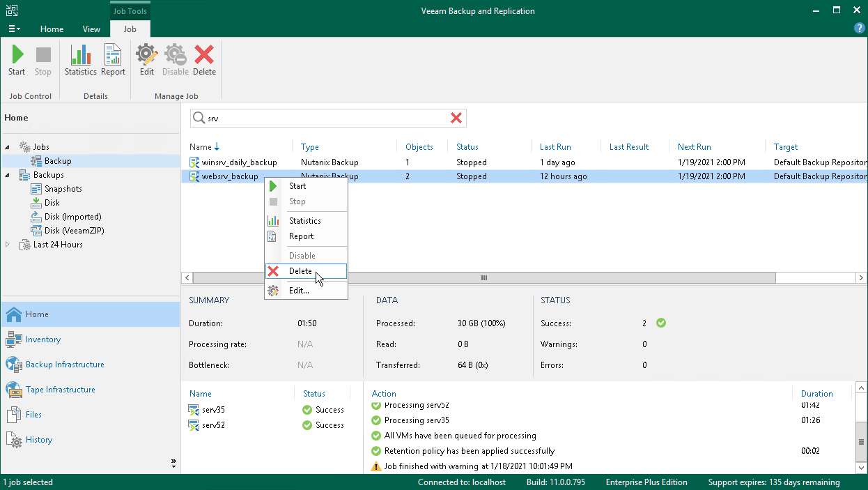Select the websrv_backup job icon
Screen dimensions: 868x490
pos(194,176)
